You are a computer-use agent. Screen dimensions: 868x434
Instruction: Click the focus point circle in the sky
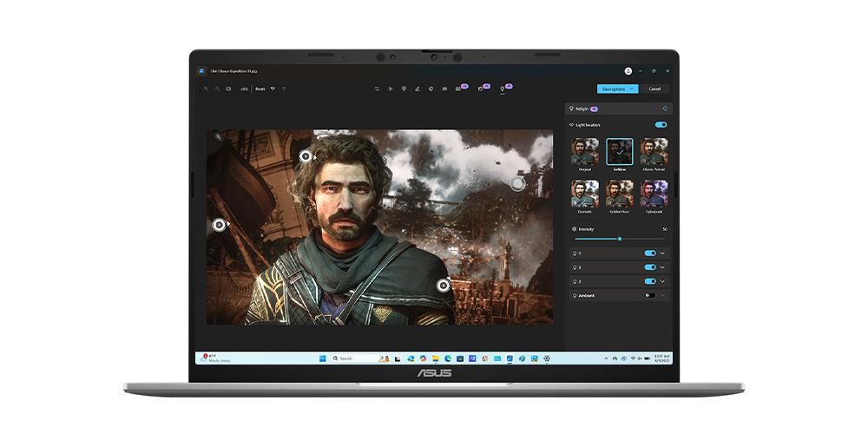coord(517,183)
